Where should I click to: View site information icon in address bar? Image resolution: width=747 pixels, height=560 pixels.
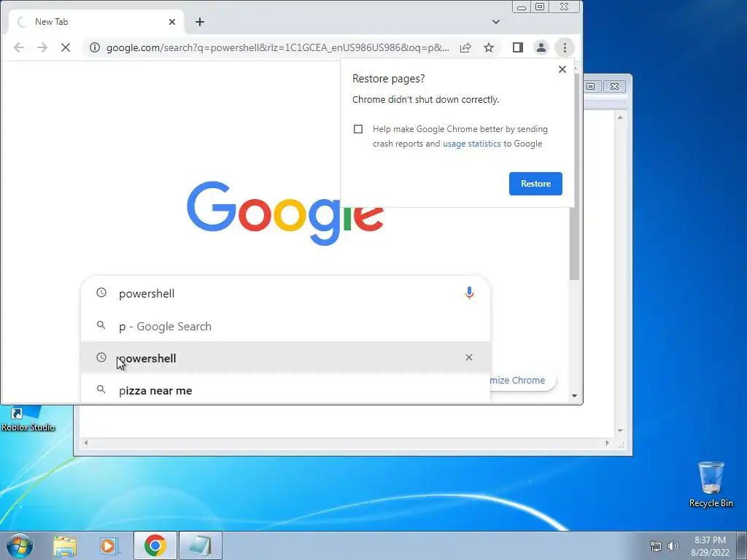click(x=95, y=47)
